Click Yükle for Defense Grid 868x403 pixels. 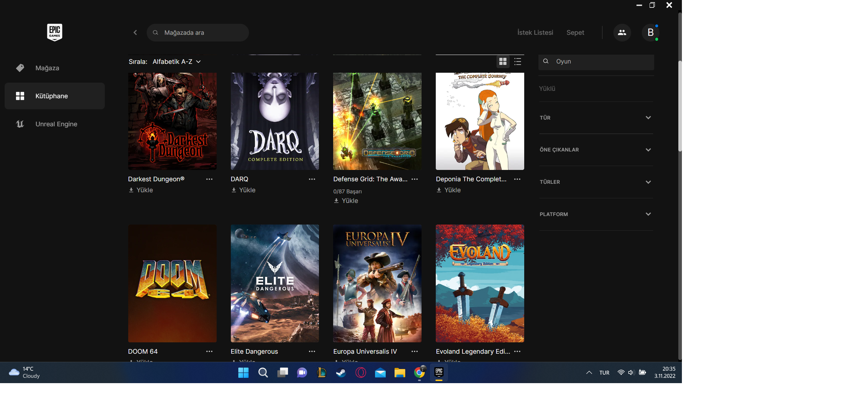tap(346, 201)
